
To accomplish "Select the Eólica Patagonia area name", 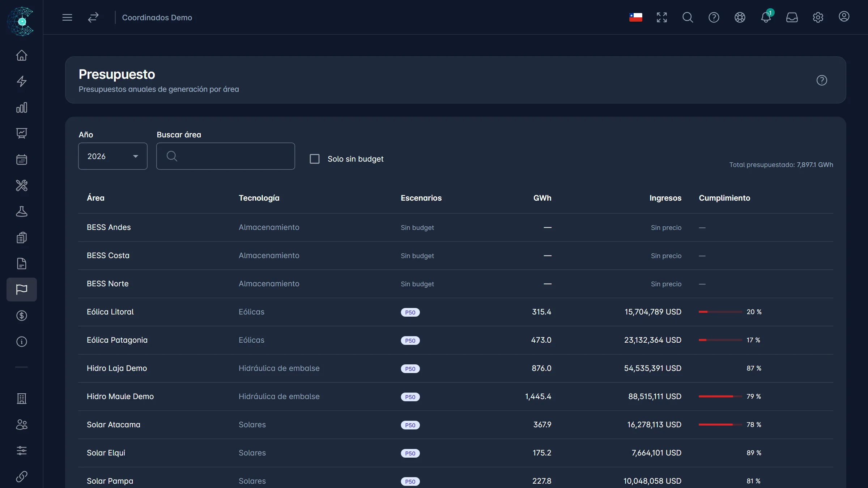I will (x=117, y=340).
